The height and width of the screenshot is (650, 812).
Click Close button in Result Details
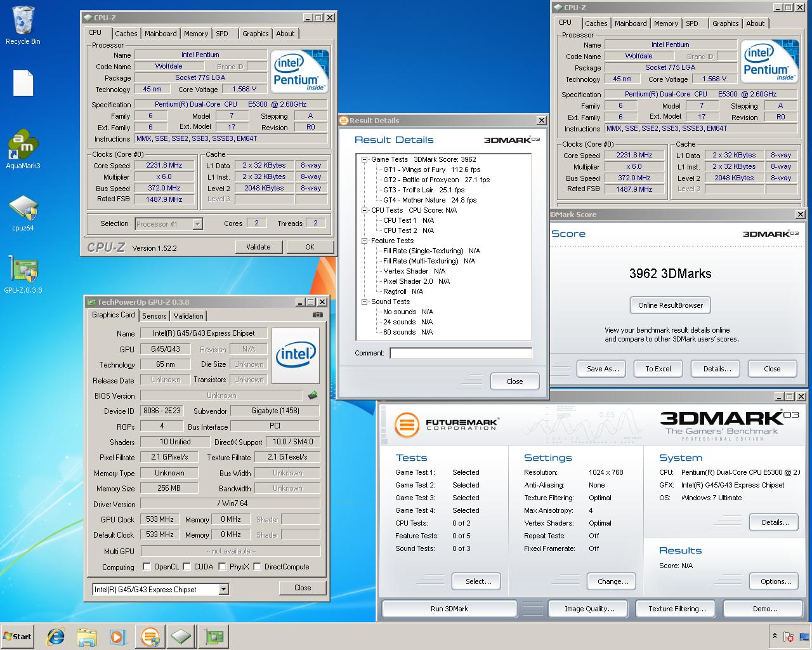point(514,381)
